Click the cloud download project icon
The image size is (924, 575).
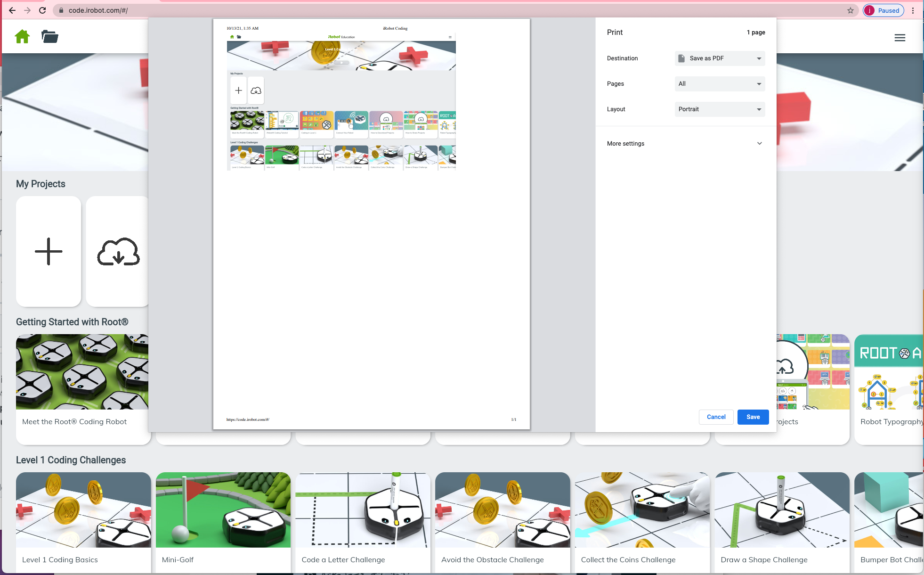(118, 251)
